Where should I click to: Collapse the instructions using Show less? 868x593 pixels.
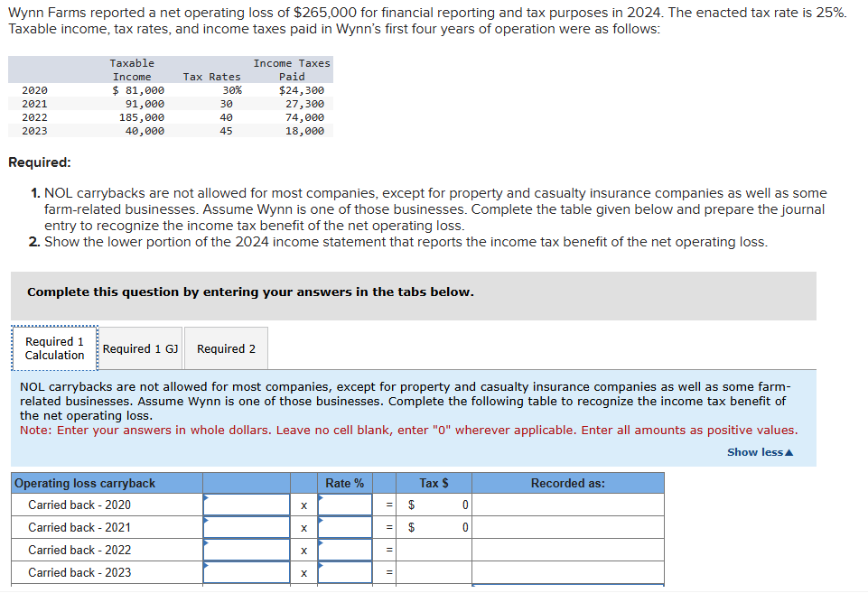pos(760,452)
